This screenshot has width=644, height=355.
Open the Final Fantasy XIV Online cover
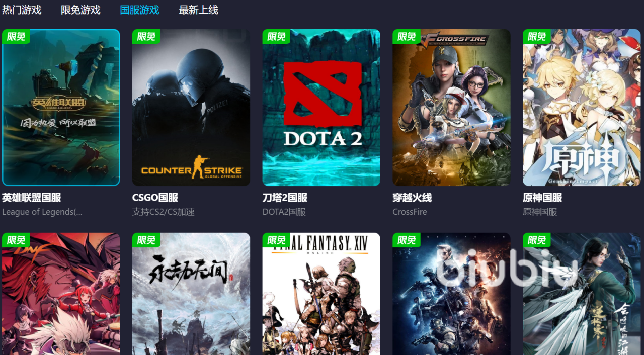(x=321, y=294)
